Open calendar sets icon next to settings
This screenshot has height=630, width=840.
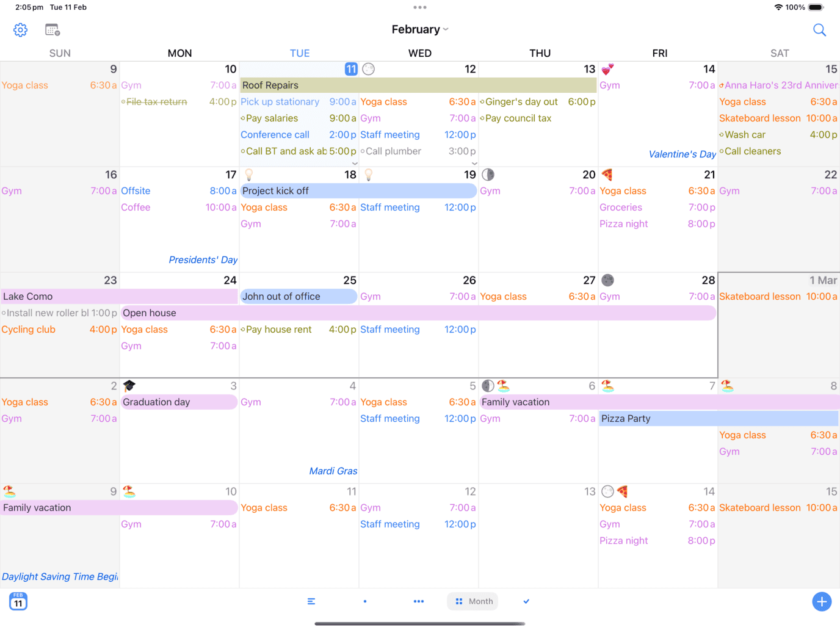52,29
